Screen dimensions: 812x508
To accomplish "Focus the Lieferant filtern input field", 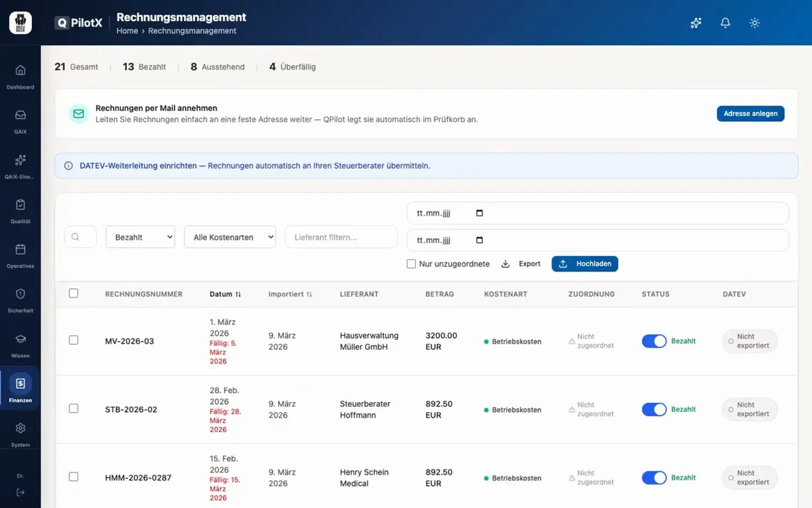I will [342, 237].
